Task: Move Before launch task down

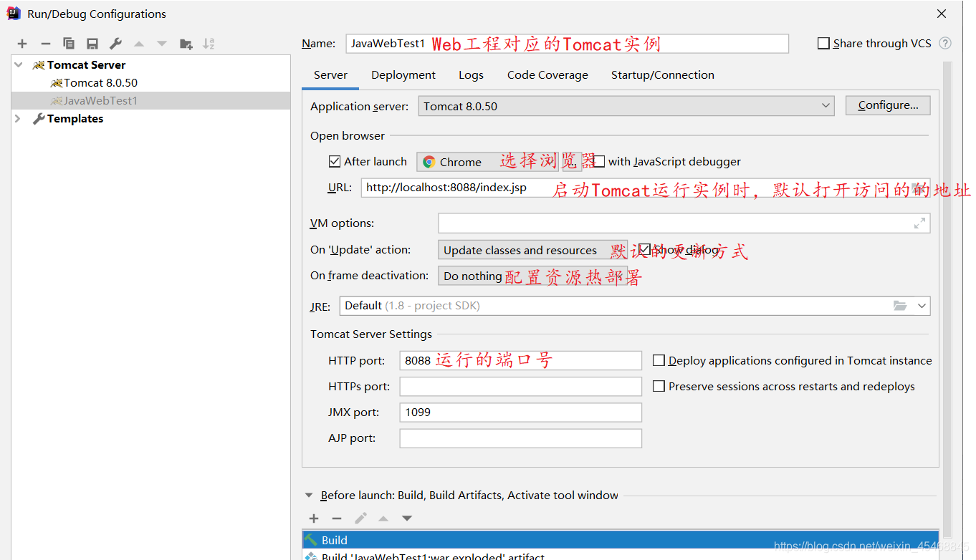Action: tap(407, 518)
